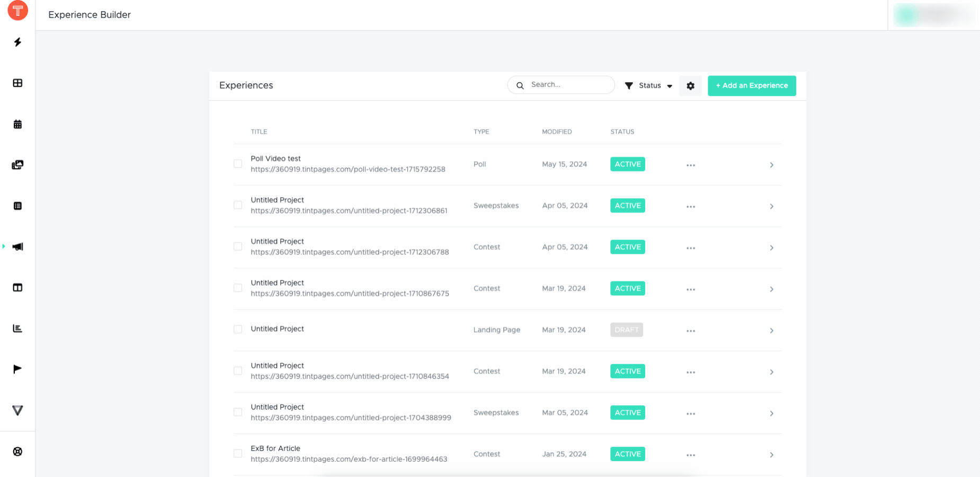The image size is (980, 477).
Task: Check the Apr 05 Sweepstakes project row
Action: coord(238,205)
